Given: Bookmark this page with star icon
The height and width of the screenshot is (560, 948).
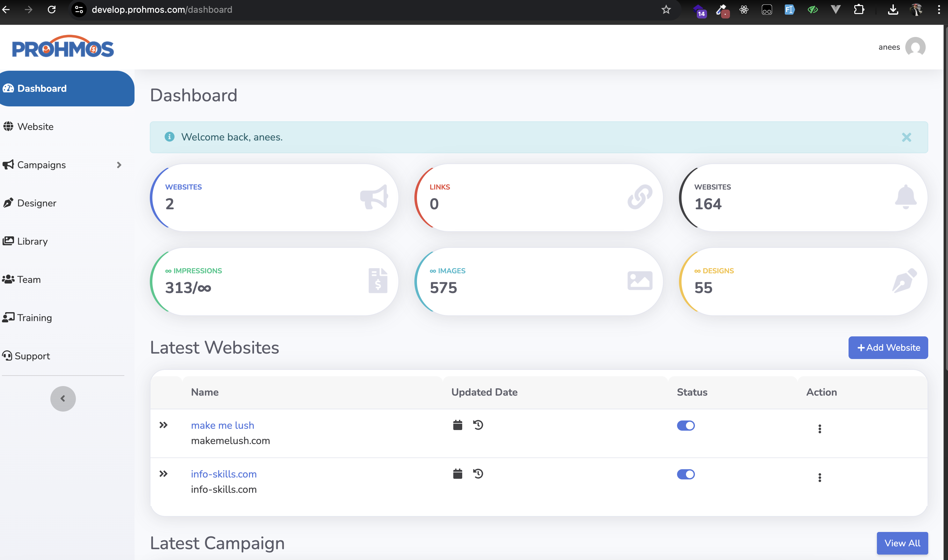Looking at the screenshot, I should click(666, 10).
